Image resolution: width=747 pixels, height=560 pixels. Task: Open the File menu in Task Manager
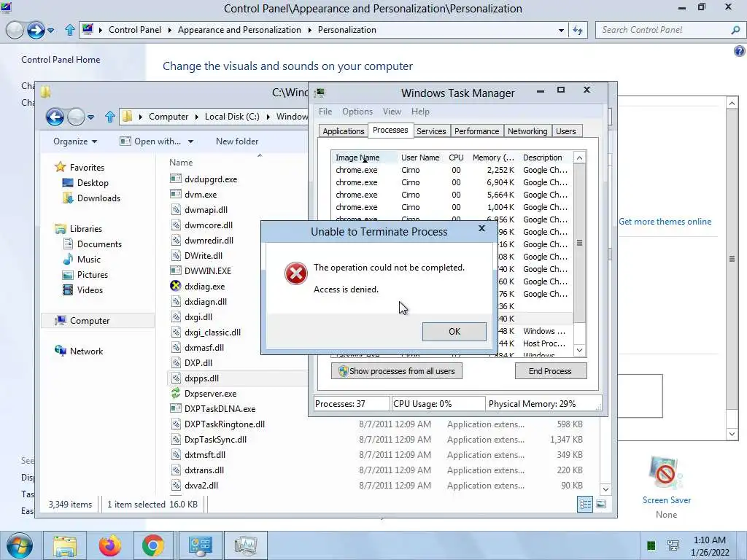[325, 112]
